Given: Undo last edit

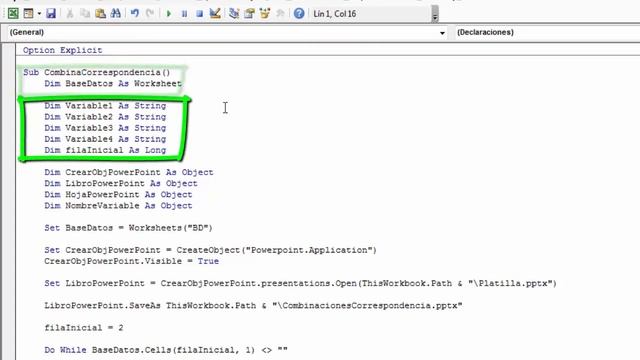Looking at the screenshot, I should point(135,13).
